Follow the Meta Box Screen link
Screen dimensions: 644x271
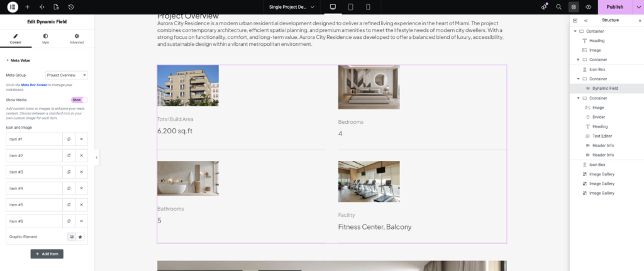click(34, 85)
